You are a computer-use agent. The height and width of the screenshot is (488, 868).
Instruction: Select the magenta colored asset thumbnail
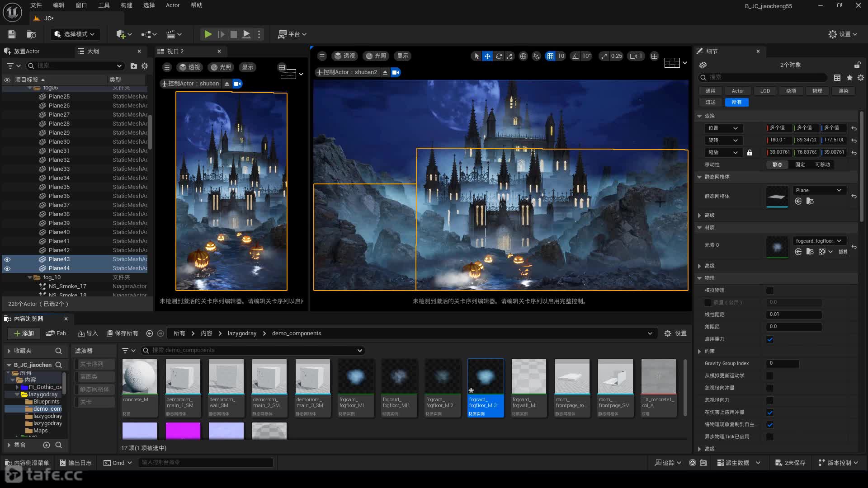coord(183,431)
